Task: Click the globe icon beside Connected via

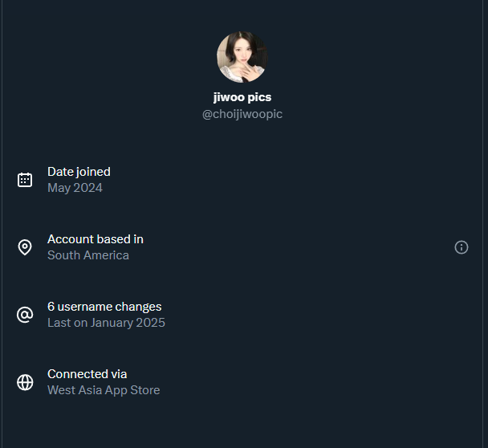Action: (x=25, y=382)
